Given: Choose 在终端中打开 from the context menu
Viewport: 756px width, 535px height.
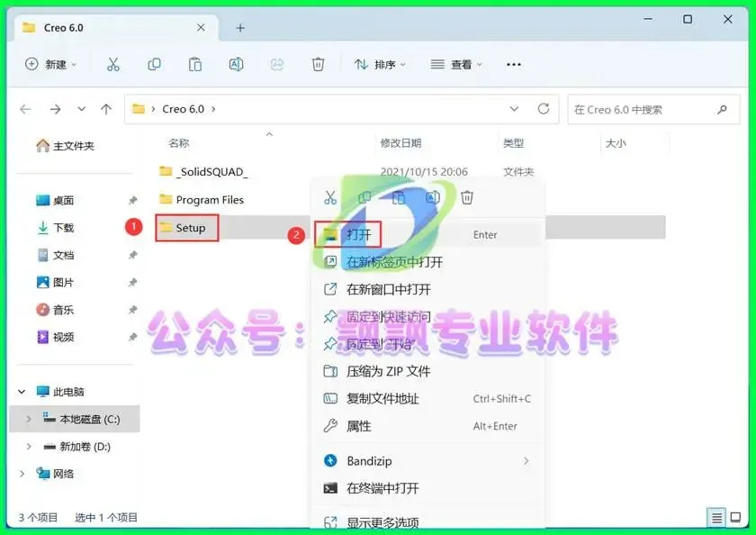Looking at the screenshot, I should tap(427, 488).
